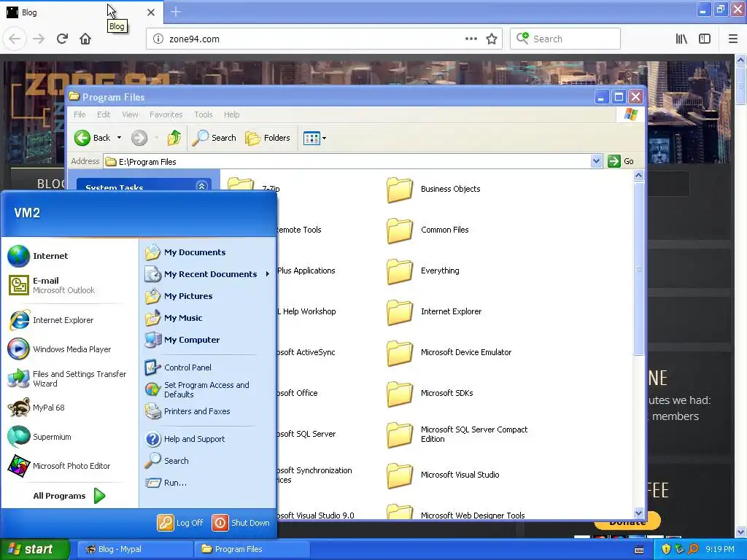The height and width of the screenshot is (560, 747).
Task: Select Microsoft SQL Server Compact Edition folder
Action: (x=457, y=435)
